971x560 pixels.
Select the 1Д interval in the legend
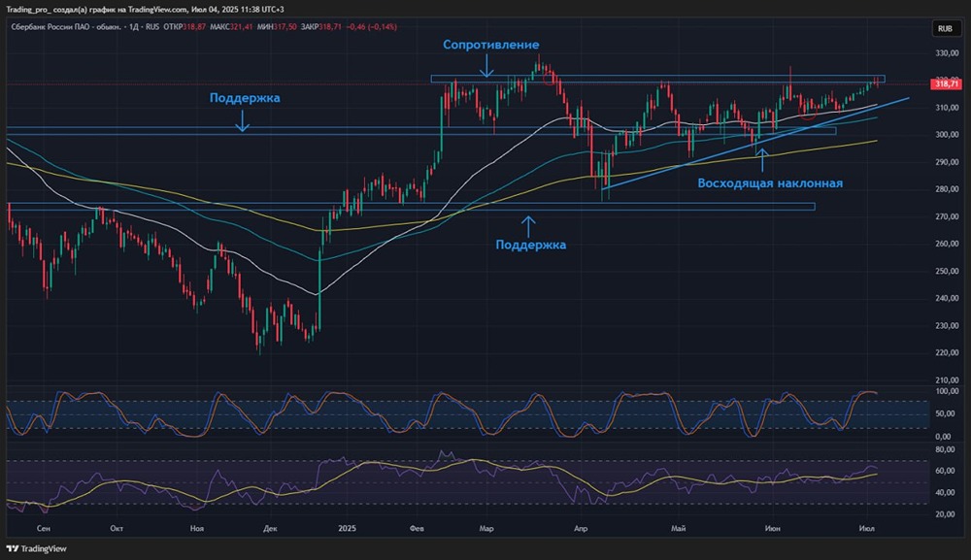click(134, 27)
